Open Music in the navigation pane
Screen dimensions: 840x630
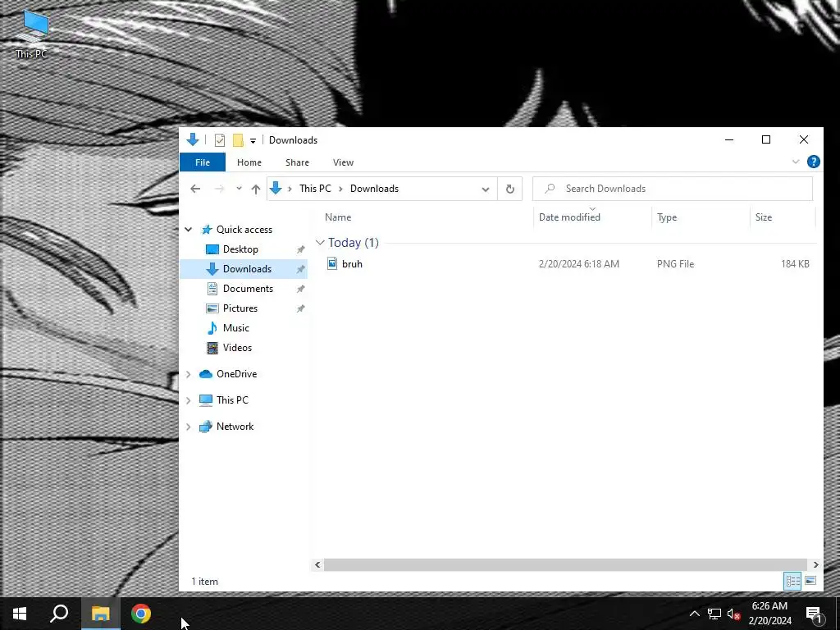click(235, 328)
